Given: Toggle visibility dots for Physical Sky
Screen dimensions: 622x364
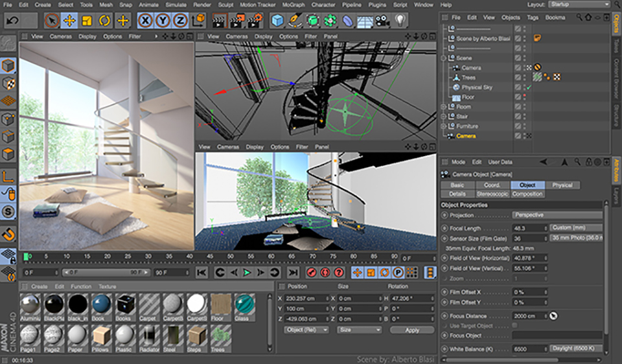Looking at the screenshot, I should pos(525,87).
